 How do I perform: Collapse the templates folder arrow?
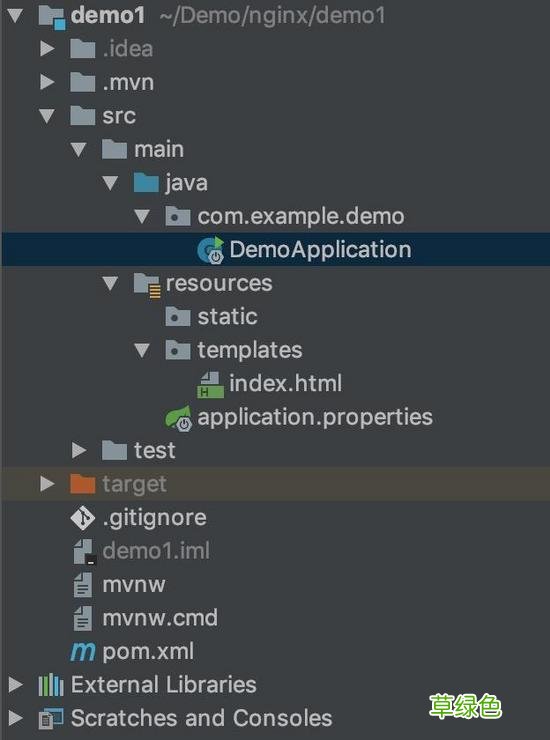(142, 350)
